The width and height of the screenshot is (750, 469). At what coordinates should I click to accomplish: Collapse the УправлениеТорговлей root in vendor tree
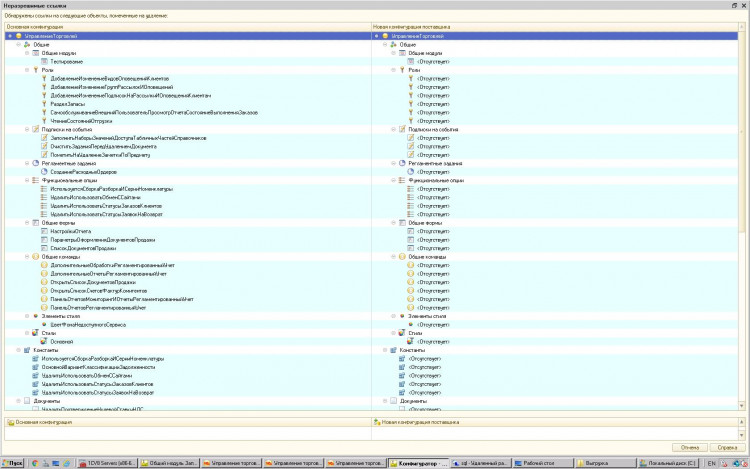tap(376, 36)
